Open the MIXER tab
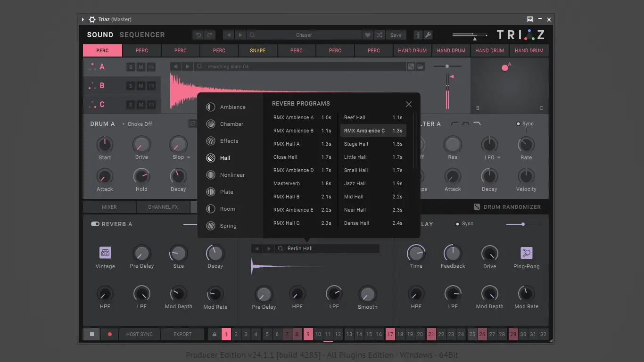644x362 pixels. 109,207
